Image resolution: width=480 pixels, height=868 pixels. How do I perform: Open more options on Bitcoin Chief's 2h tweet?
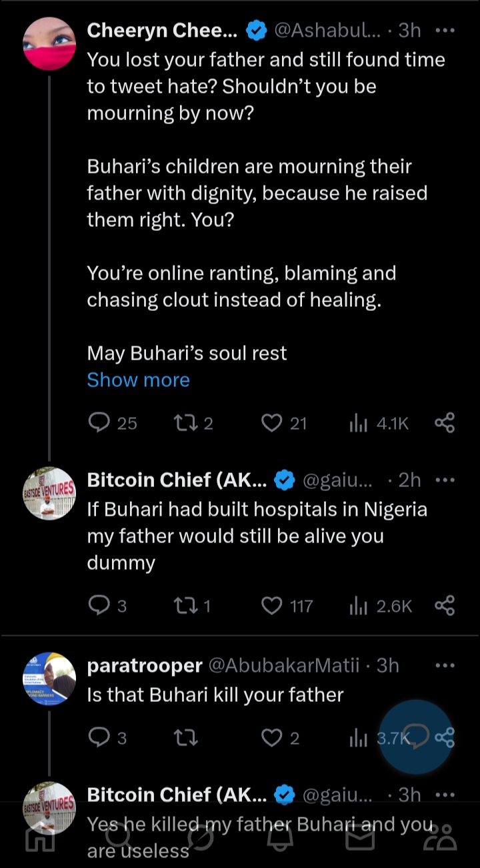[444, 480]
